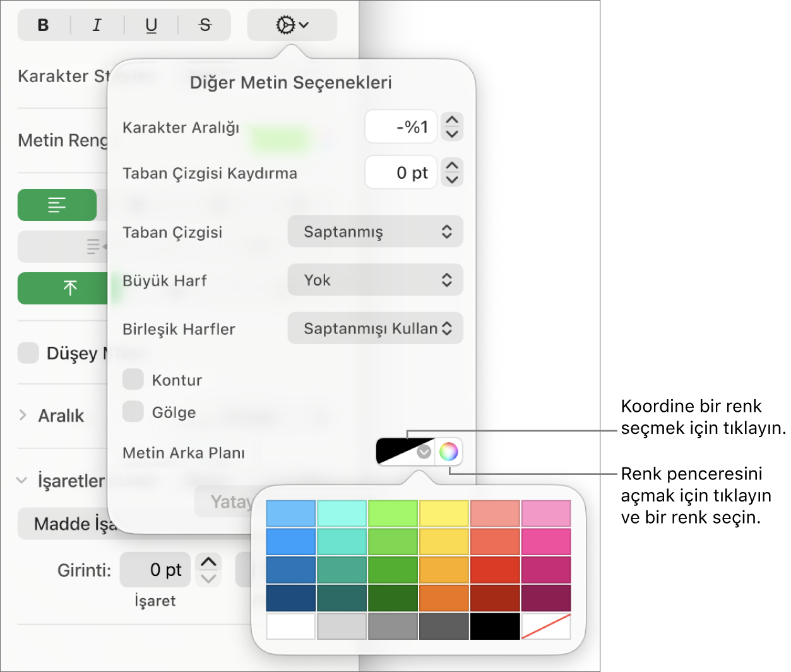Click the Taban Çizgisi Kaydırma value field
The width and height of the screenshot is (791, 672).
(x=401, y=172)
